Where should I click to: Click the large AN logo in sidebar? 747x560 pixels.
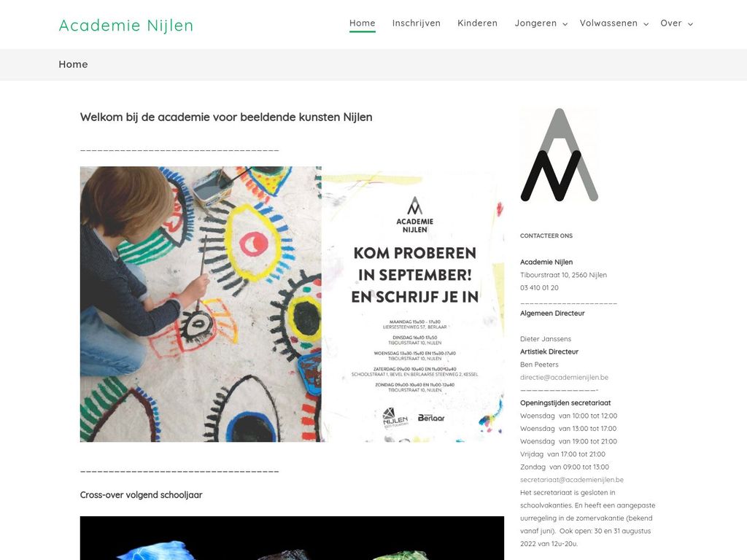pyautogui.click(x=560, y=155)
